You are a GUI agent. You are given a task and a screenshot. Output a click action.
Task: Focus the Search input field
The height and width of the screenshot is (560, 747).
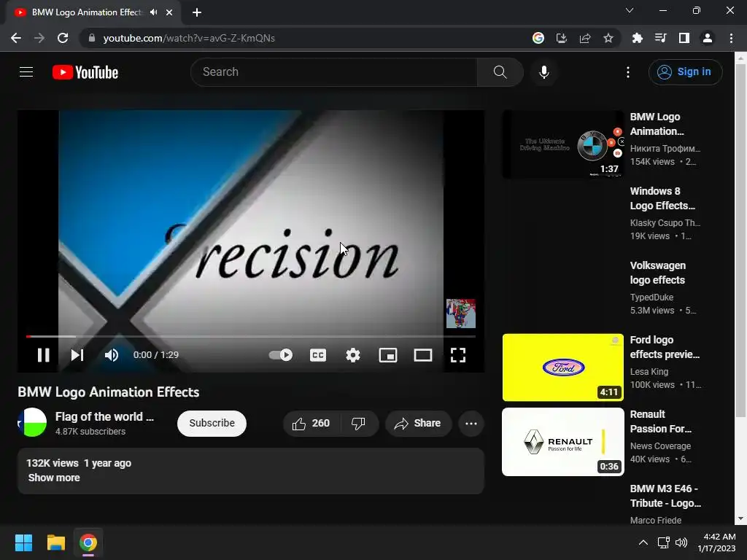point(334,72)
